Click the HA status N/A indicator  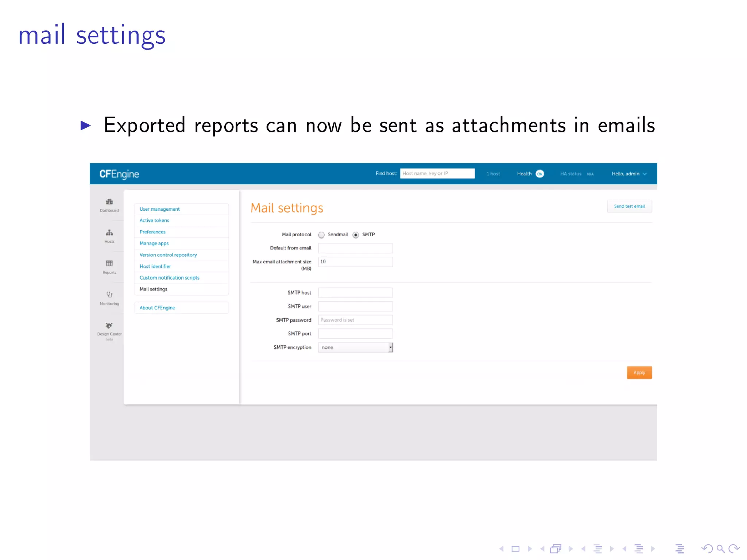click(577, 174)
